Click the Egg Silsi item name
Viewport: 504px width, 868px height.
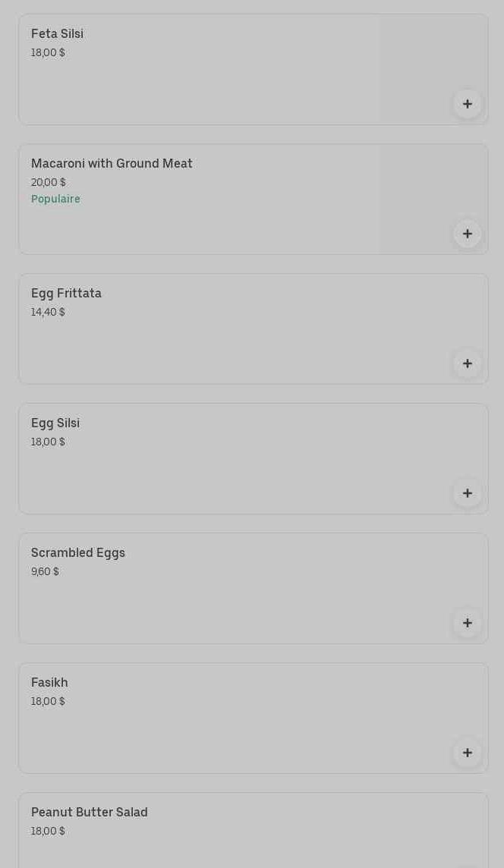[55, 423]
